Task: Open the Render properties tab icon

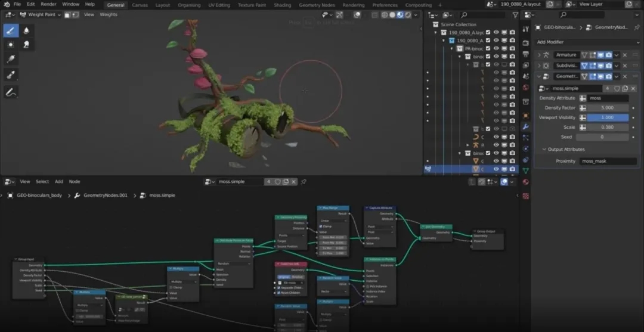Action: (526, 43)
